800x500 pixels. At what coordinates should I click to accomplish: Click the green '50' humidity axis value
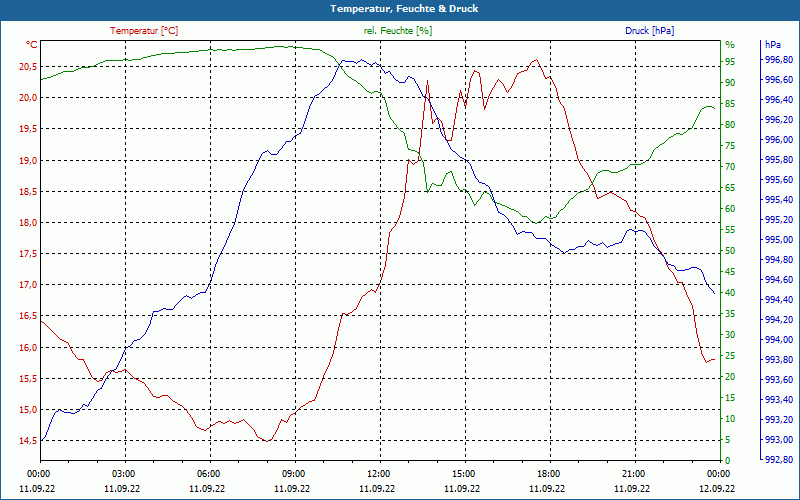click(x=730, y=251)
